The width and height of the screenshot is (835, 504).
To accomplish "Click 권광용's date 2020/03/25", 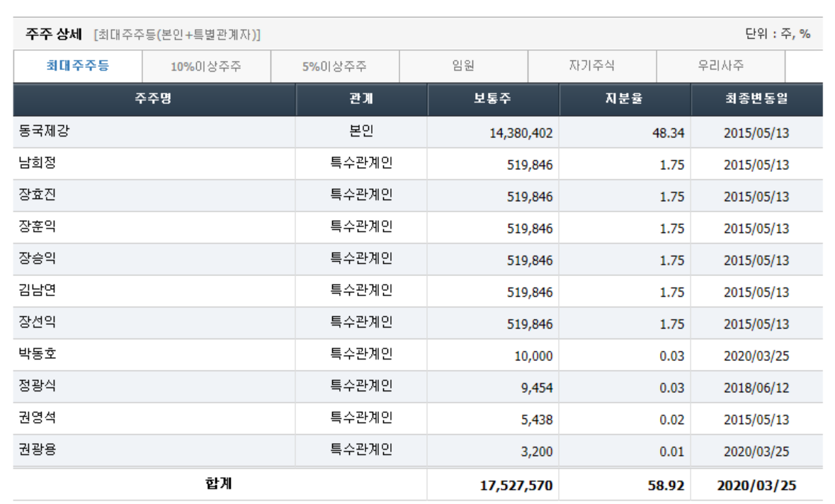I will point(756,452).
